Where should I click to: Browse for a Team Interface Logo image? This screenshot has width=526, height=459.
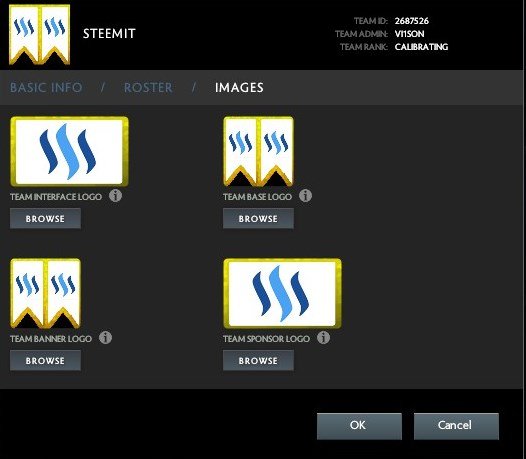point(45,218)
